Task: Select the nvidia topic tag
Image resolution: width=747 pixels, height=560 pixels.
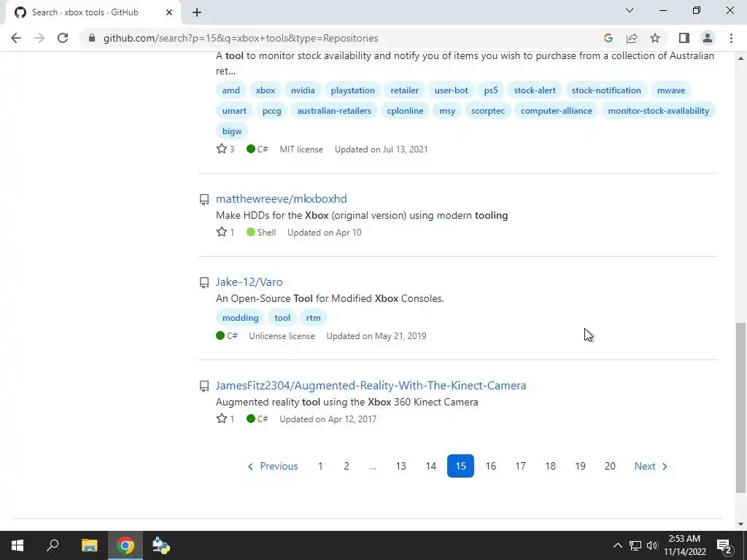Action: click(x=303, y=90)
